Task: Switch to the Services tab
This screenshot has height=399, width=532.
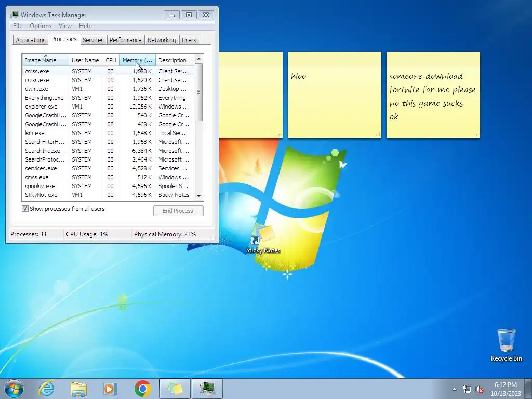Action: [93, 39]
